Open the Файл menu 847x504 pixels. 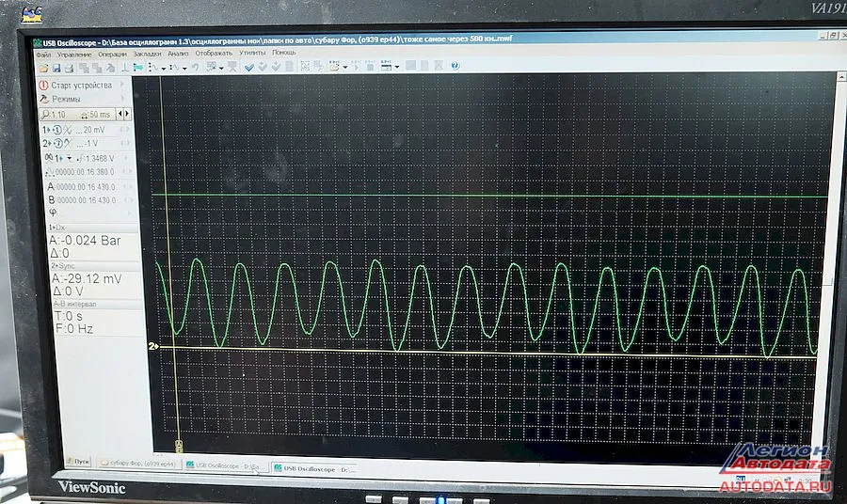click(43, 55)
